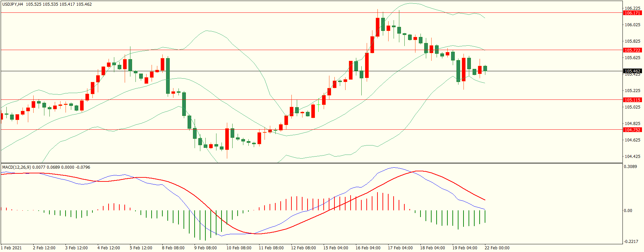
Task: Select the red 104.752 price level tag
Action: click(632, 130)
